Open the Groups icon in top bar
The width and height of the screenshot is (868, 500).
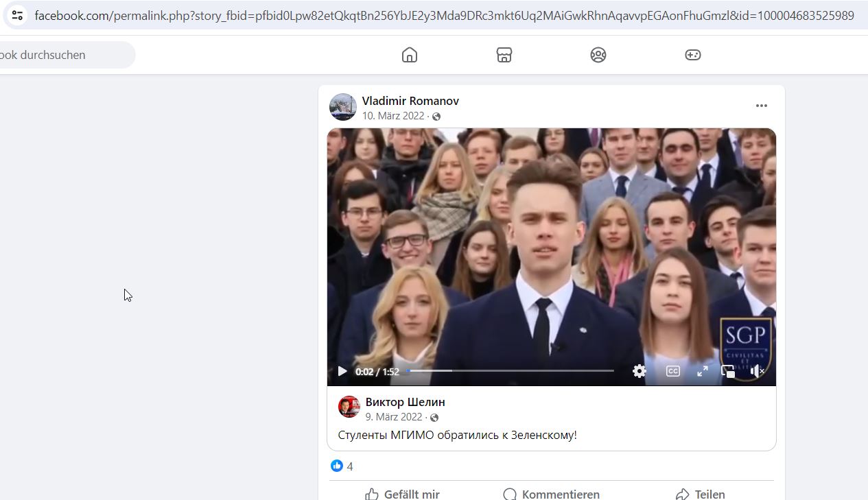(x=598, y=55)
